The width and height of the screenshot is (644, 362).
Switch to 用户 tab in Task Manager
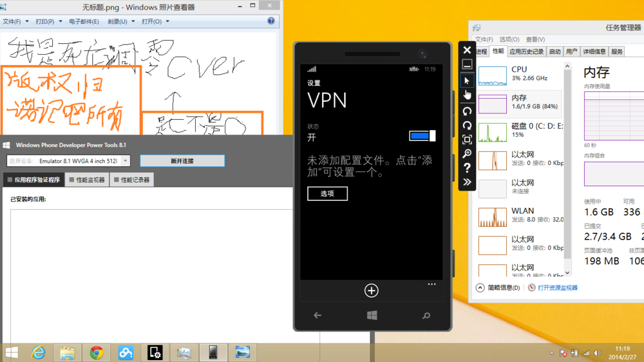pyautogui.click(x=571, y=52)
